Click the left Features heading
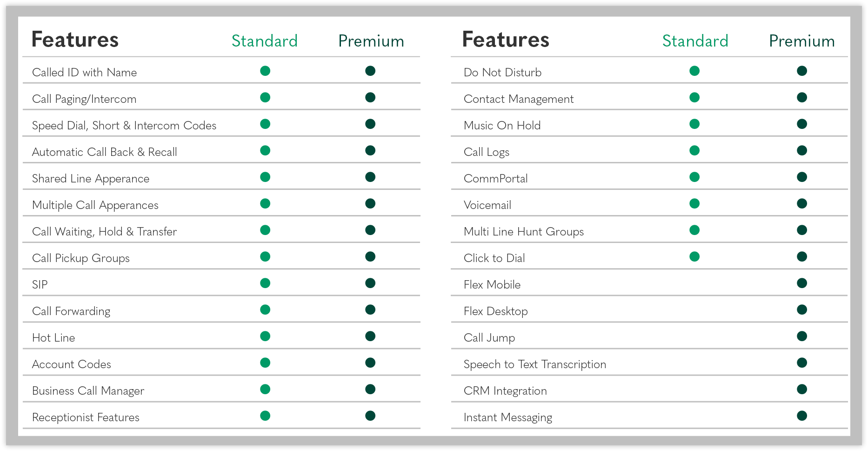The width and height of the screenshot is (868, 451). point(75,40)
